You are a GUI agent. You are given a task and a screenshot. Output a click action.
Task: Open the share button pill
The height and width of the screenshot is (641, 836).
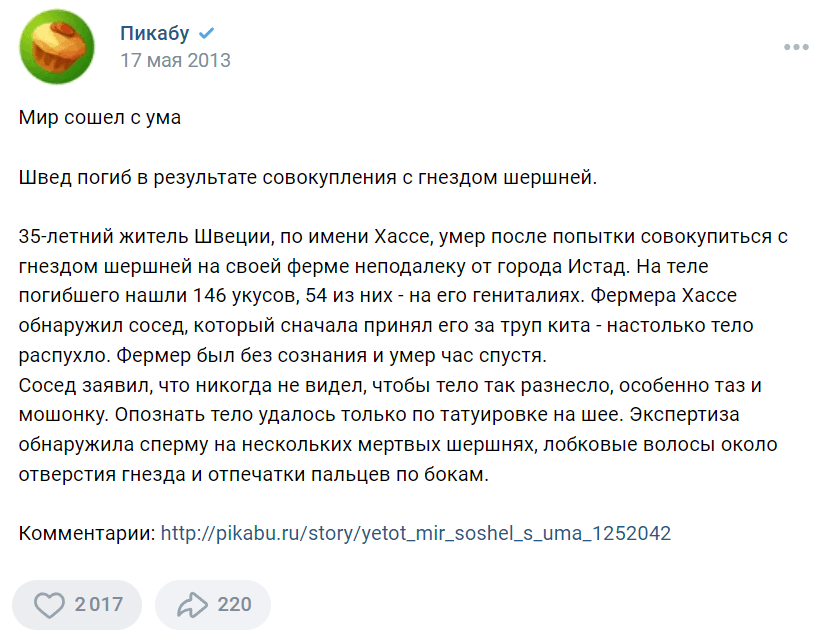click(213, 605)
